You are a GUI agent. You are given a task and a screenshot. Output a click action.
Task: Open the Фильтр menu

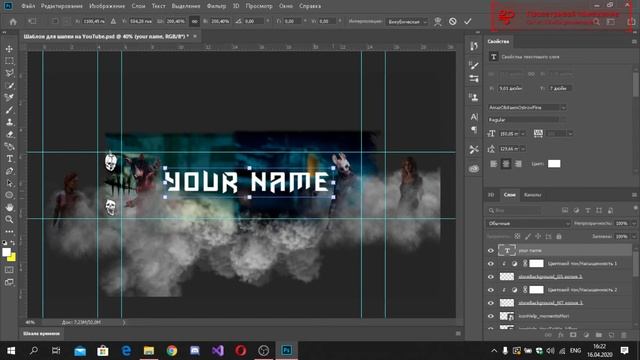216,6
